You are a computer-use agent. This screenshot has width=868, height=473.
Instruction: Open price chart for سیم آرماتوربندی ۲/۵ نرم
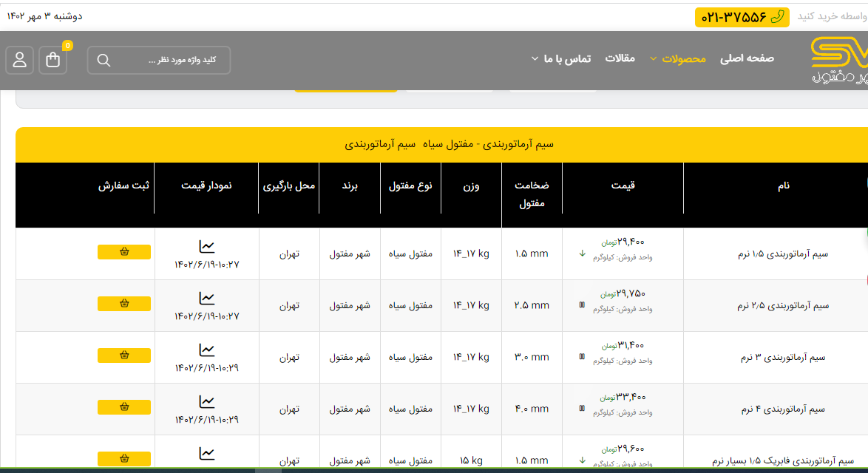[x=207, y=299]
